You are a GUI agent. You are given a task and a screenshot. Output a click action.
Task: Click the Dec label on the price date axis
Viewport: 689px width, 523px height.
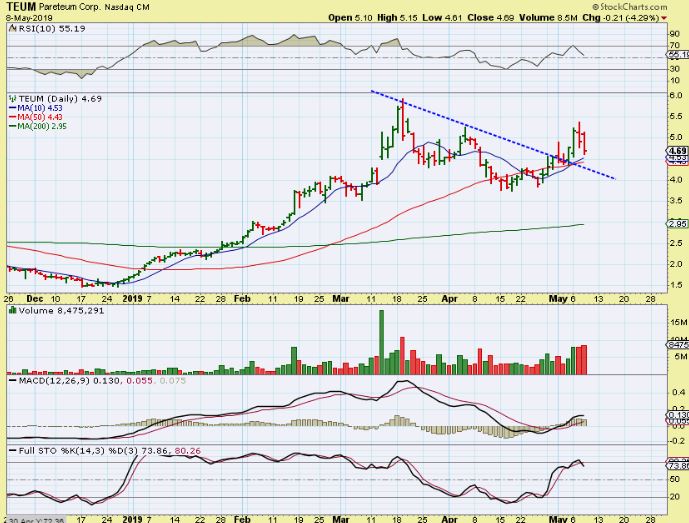click(35, 299)
